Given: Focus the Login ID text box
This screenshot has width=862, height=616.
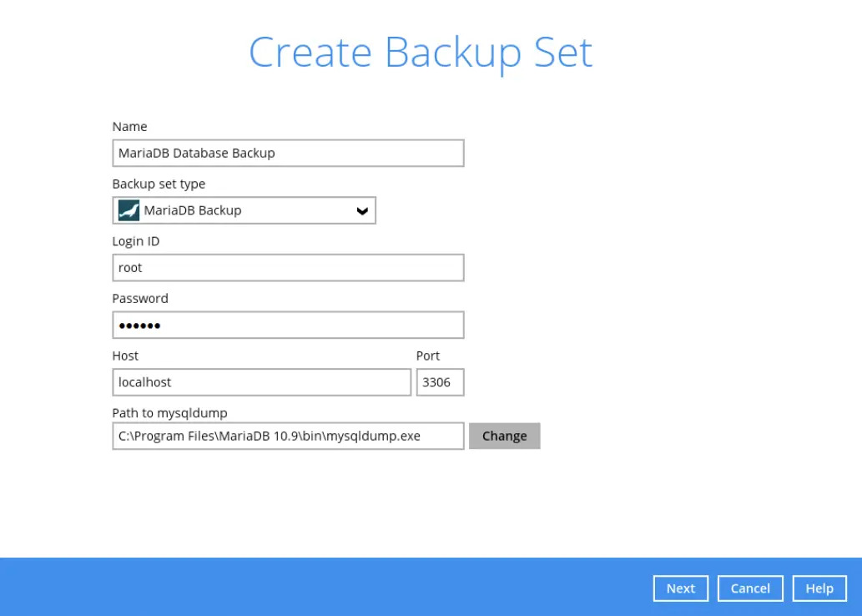Looking at the screenshot, I should click(x=288, y=268).
